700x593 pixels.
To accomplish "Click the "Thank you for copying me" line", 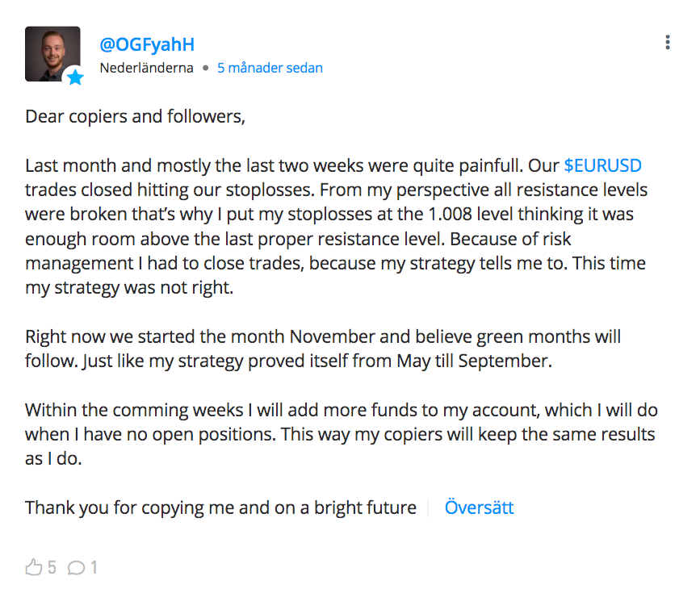I will click(x=220, y=507).
